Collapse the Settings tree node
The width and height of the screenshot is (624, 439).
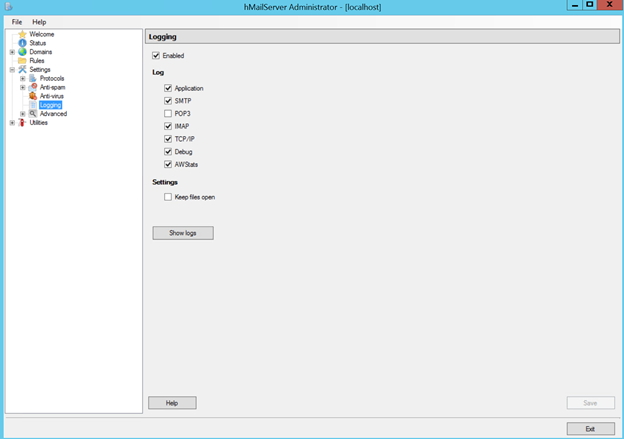(12, 70)
